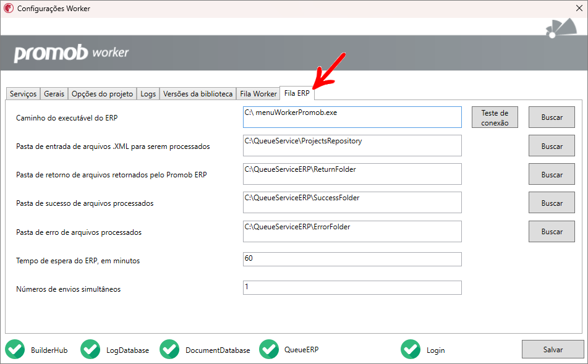This screenshot has height=364, width=588.
Task: Focus the ERP executable path field
Action: tap(352, 117)
